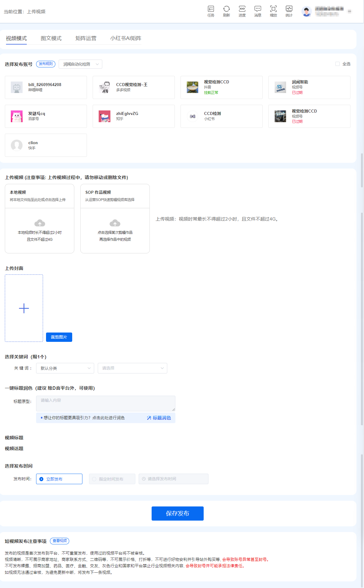Select zhiEglvvZG 知乎 account avatar

click(105, 116)
